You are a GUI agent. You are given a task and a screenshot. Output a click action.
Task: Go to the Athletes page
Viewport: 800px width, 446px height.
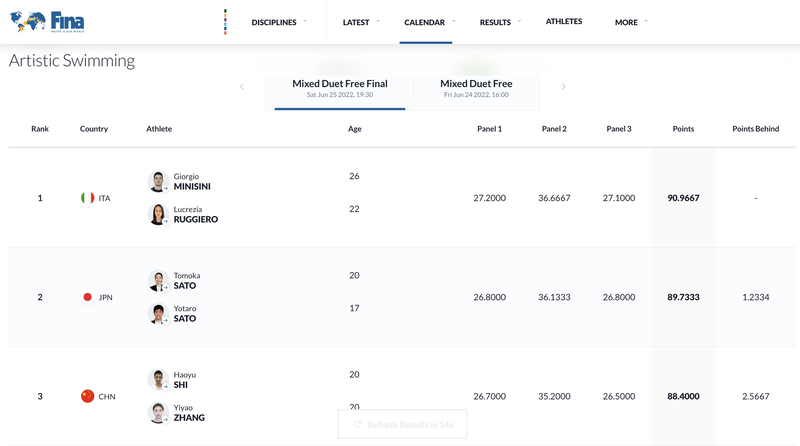(x=564, y=22)
